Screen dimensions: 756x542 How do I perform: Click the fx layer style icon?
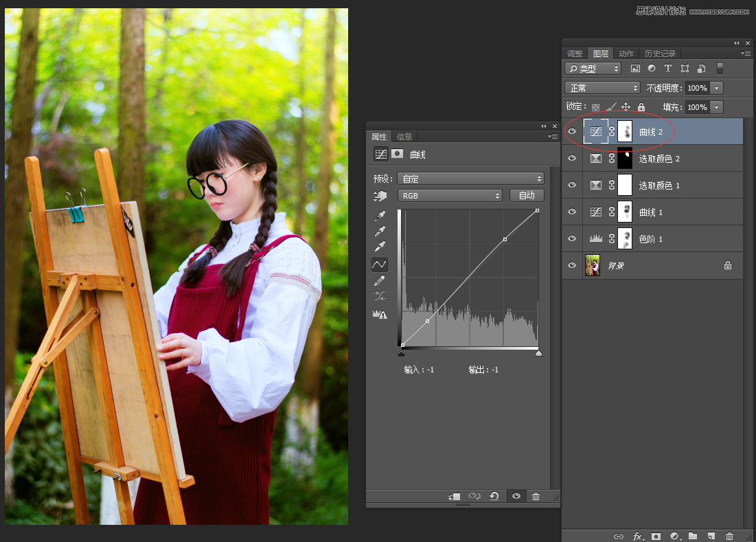pyautogui.click(x=638, y=536)
